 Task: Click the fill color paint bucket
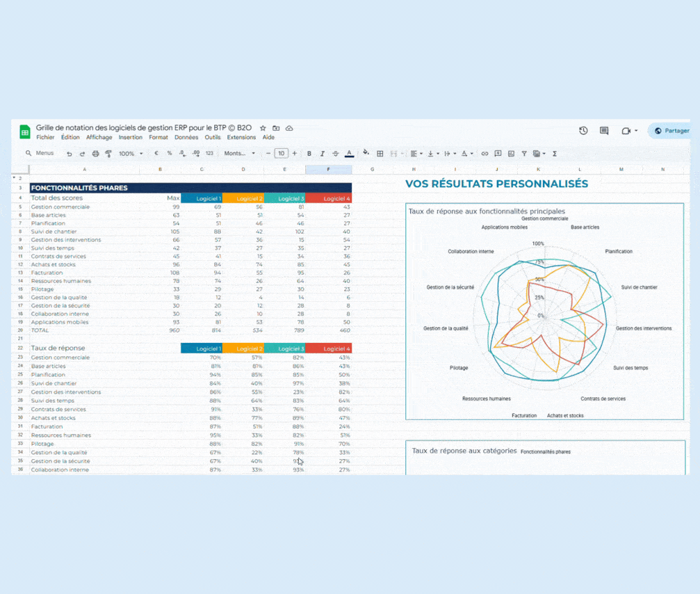click(366, 154)
